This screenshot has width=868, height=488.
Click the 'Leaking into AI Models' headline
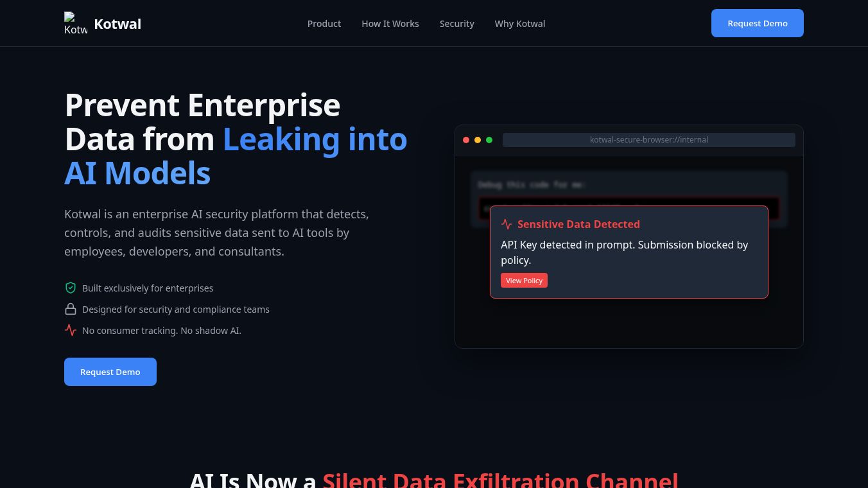click(x=236, y=156)
